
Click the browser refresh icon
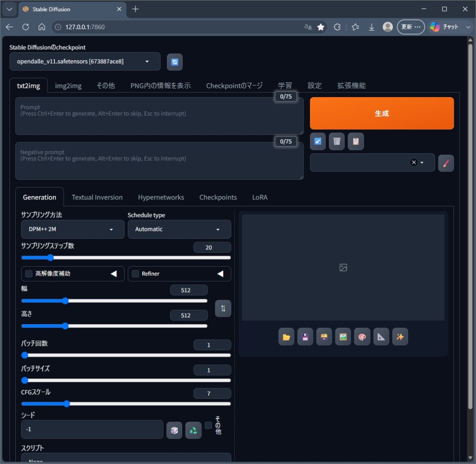(26, 27)
